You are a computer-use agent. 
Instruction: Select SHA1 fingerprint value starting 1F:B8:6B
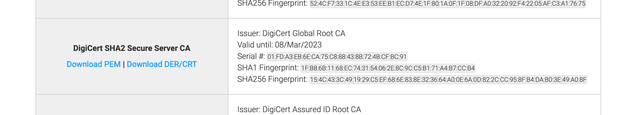(388, 68)
